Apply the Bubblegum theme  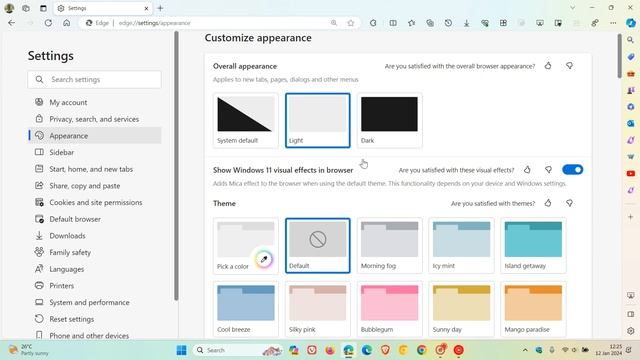pyautogui.click(x=389, y=309)
